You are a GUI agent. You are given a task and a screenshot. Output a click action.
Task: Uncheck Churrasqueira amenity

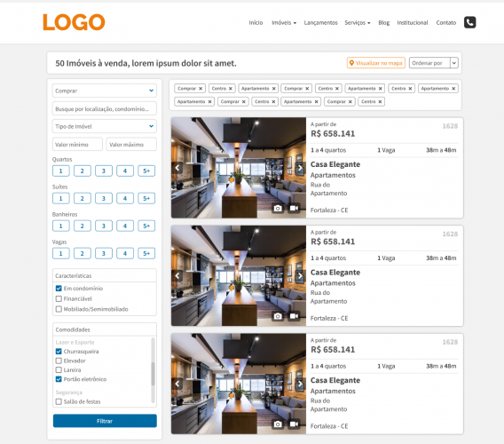59,352
